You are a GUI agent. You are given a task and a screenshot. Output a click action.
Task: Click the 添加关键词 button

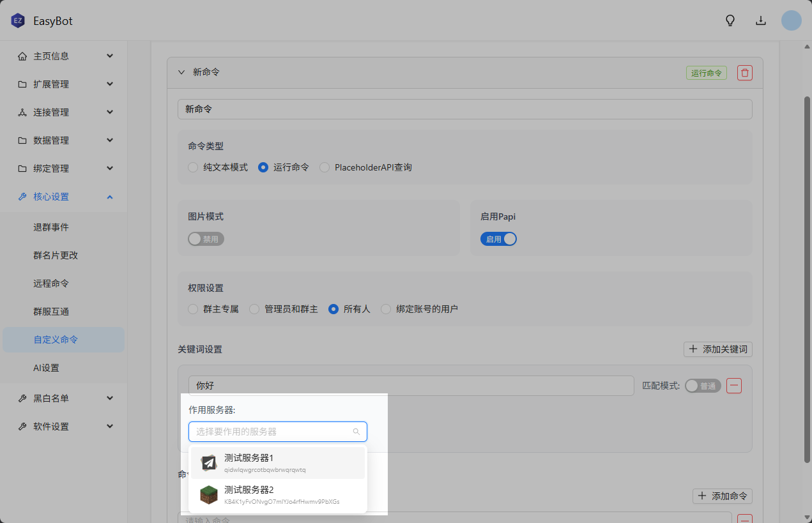point(717,349)
